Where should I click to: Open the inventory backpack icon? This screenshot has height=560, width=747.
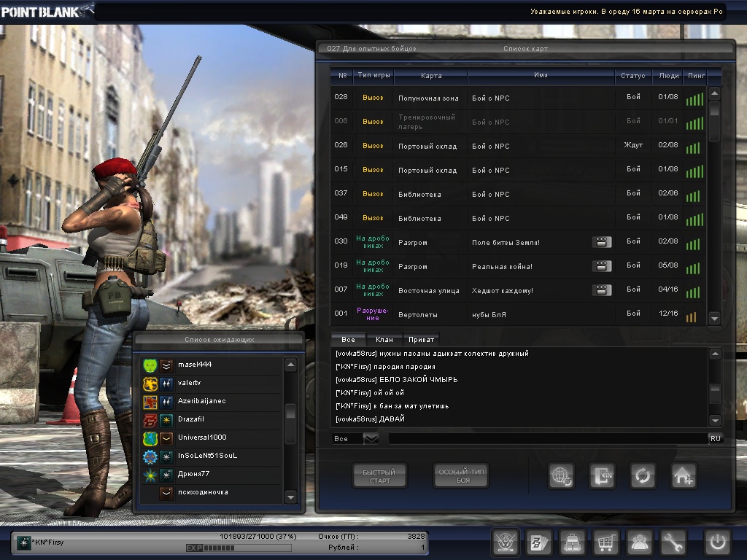pos(572,542)
